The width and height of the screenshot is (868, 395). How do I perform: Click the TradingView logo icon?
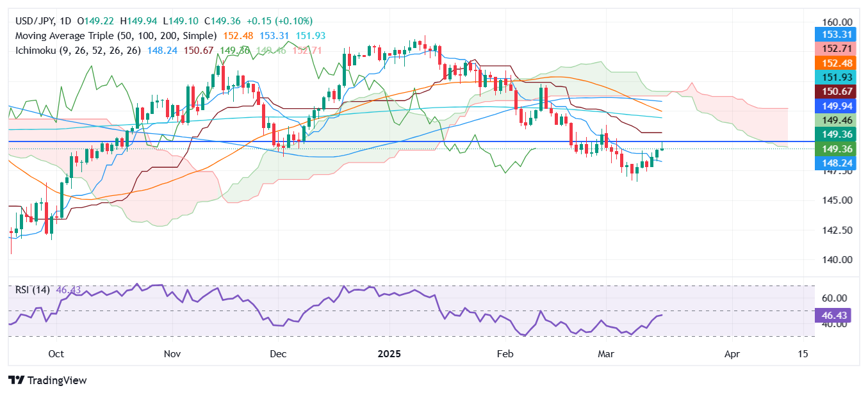pyautogui.click(x=15, y=380)
